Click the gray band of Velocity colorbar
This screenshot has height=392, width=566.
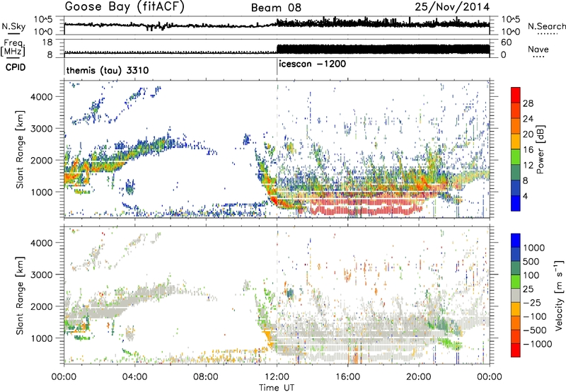(516, 295)
